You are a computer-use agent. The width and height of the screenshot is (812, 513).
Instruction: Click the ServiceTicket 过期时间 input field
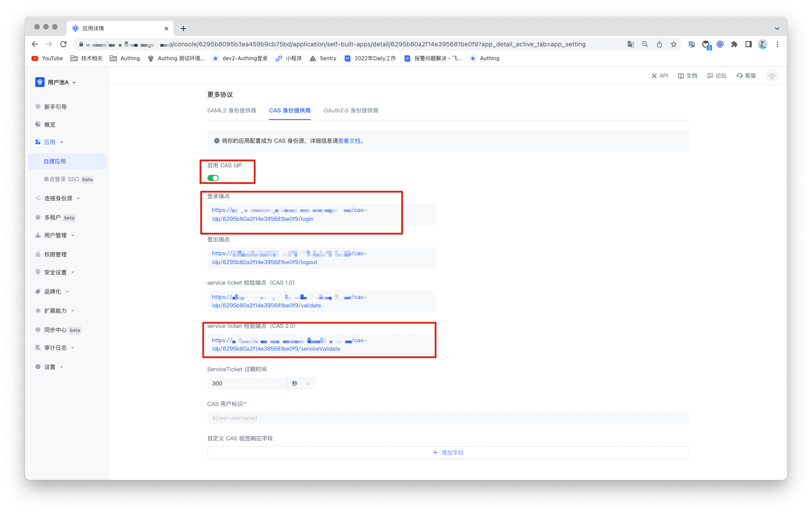247,384
